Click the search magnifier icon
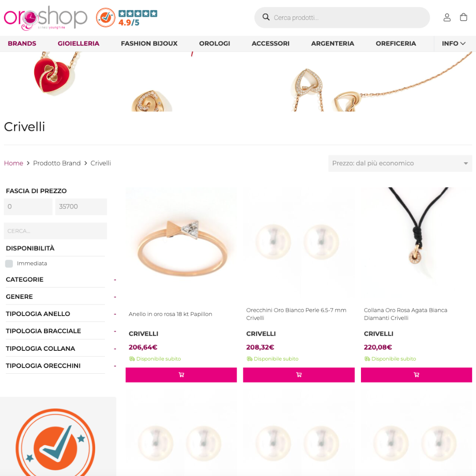476x476 pixels. pos(266,17)
